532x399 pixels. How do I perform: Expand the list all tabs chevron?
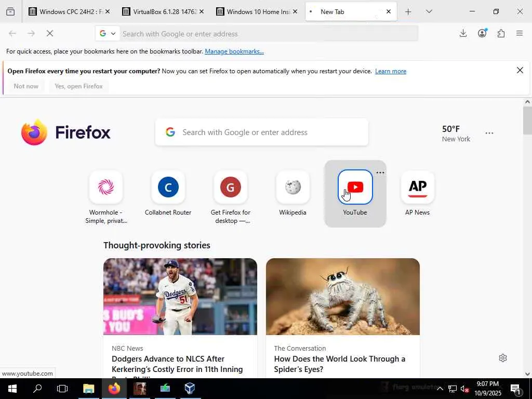429,12
